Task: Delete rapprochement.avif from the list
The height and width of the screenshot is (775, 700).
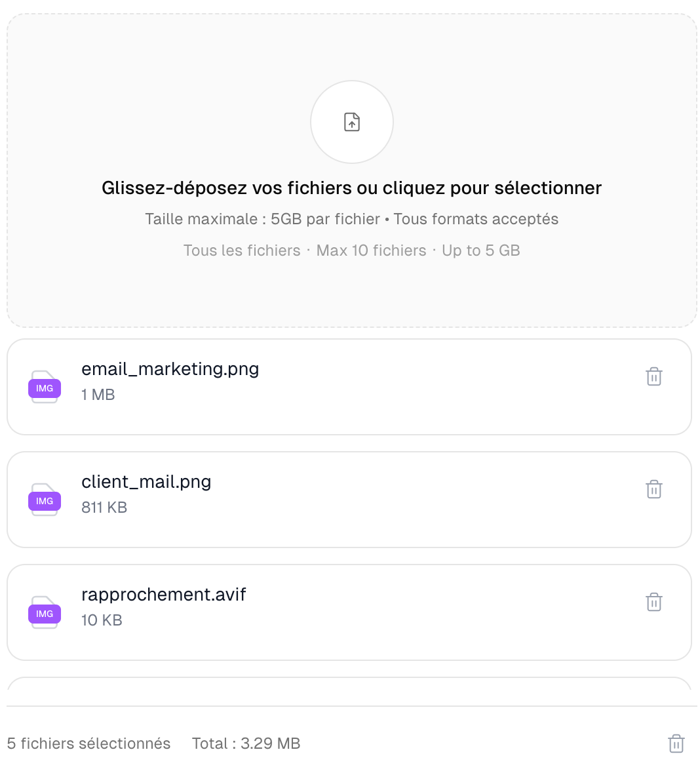Action: coord(653,602)
